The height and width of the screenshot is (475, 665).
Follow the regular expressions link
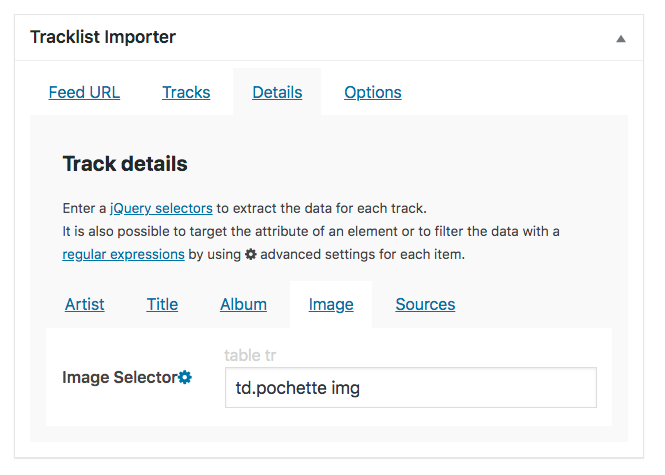coord(123,254)
